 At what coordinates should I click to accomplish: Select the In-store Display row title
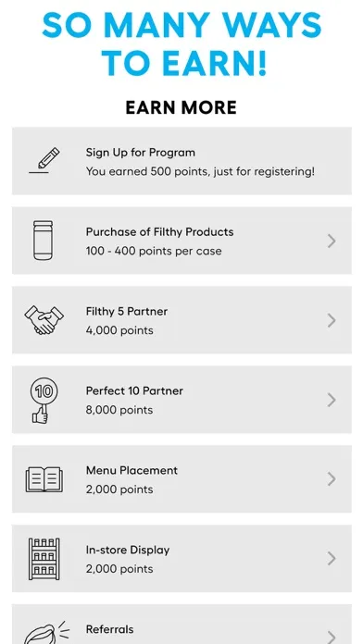[x=128, y=550]
